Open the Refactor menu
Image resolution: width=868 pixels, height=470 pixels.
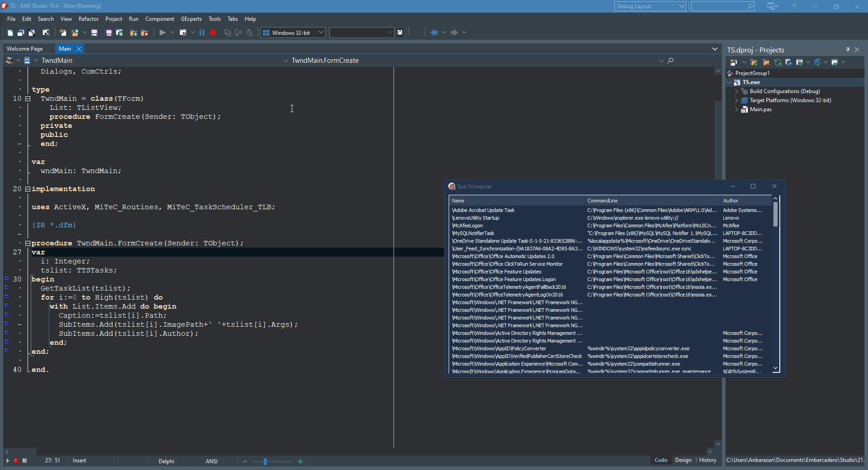pos(89,19)
